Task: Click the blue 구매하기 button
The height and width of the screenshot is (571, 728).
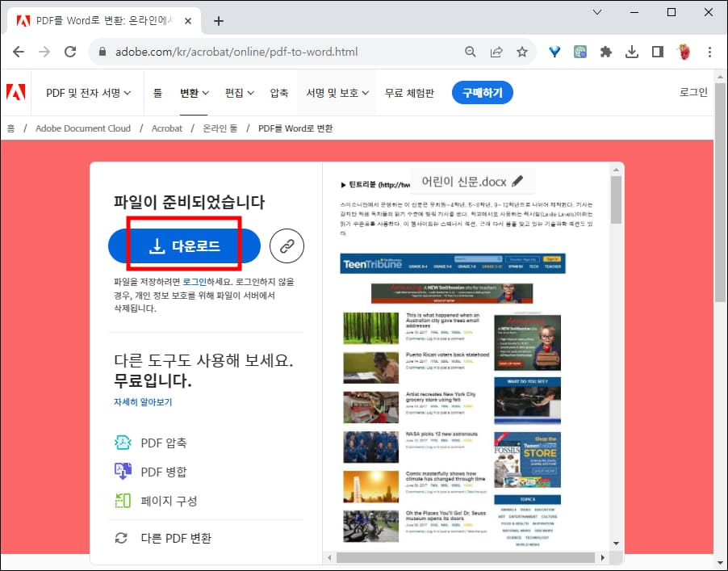Action: tap(483, 92)
